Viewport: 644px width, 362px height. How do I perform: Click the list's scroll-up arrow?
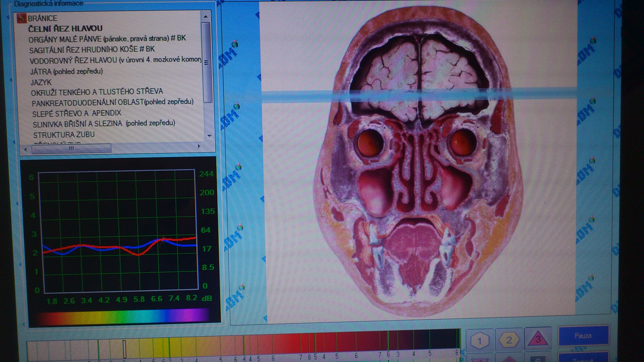point(206,17)
